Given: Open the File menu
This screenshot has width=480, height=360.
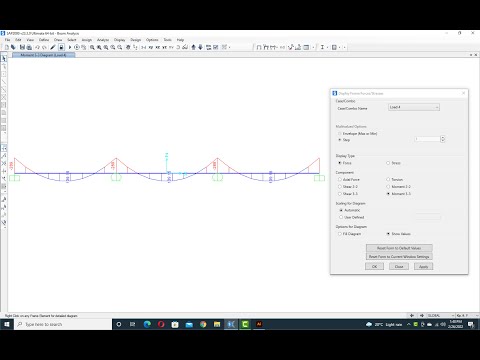Looking at the screenshot, I should tap(7, 40).
